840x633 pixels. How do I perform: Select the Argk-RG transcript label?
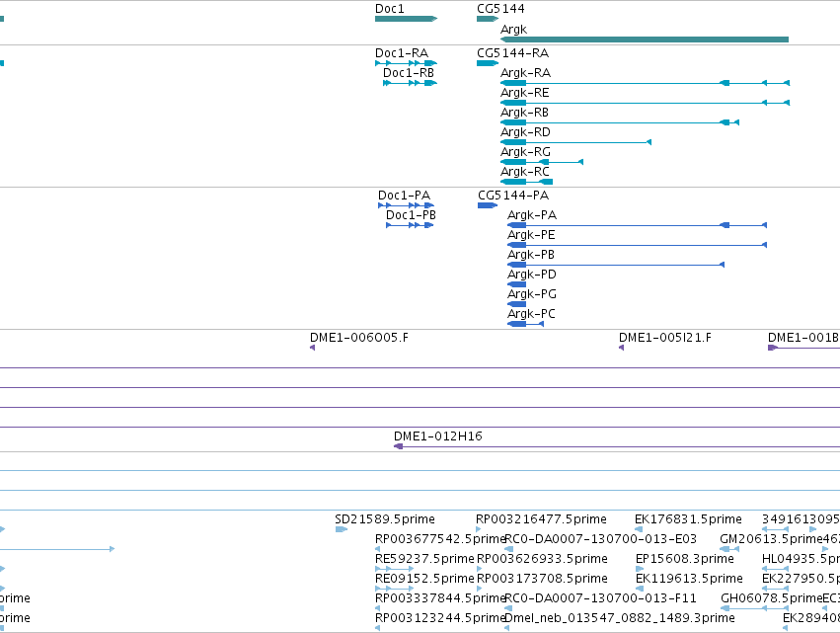[x=525, y=152]
